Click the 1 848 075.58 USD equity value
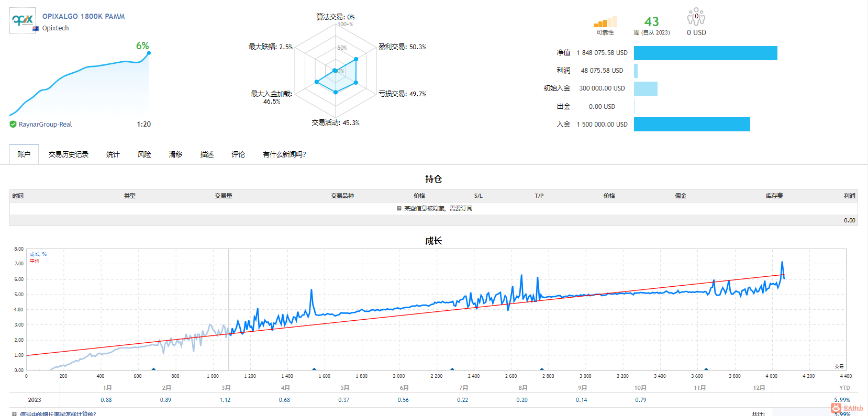 point(602,53)
